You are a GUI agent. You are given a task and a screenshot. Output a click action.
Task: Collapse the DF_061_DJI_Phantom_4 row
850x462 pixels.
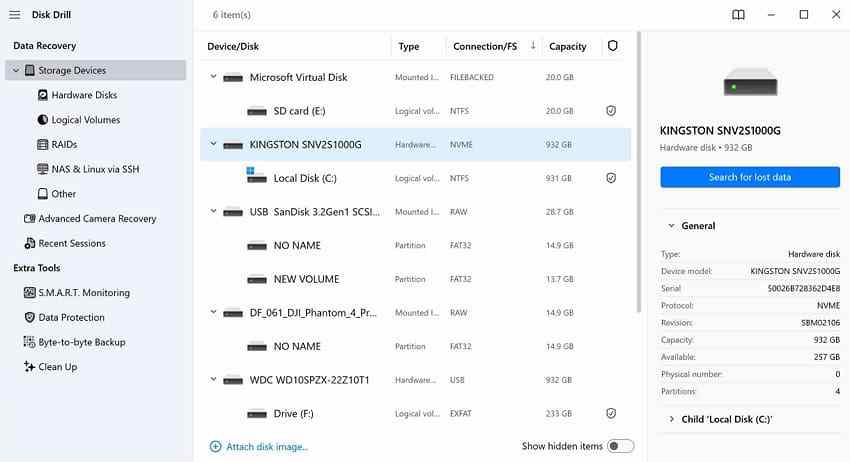click(214, 312)
